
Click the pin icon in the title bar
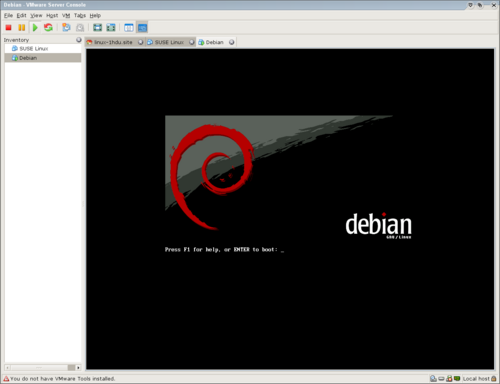tap(480, 5)
